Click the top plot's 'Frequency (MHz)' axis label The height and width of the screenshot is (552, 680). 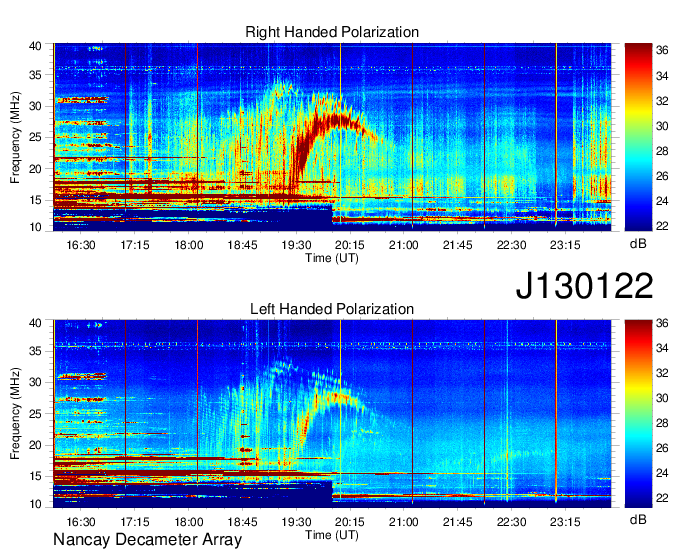tap(15, 137)
